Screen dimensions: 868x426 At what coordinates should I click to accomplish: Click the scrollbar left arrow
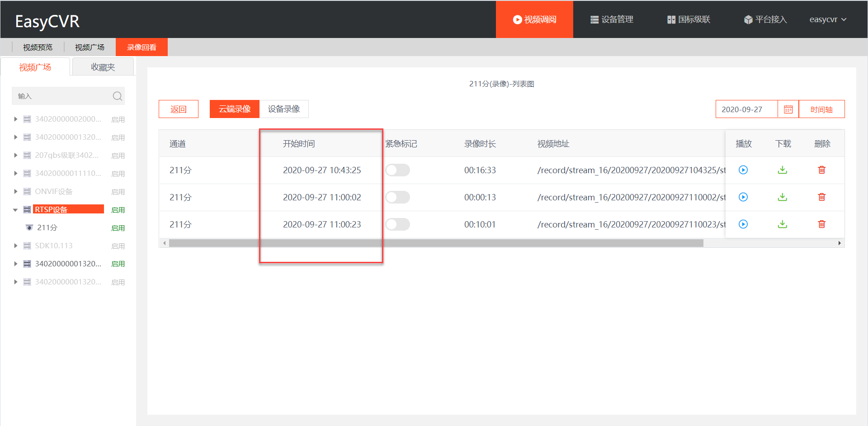(x=165, y=243)
